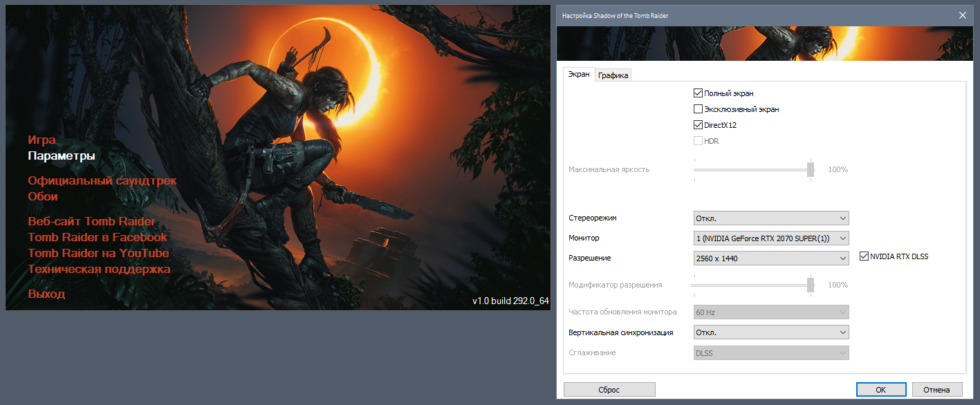Click Выход to exit the launcher
Viewport: 980px width, 405px height.
[46, 294]
